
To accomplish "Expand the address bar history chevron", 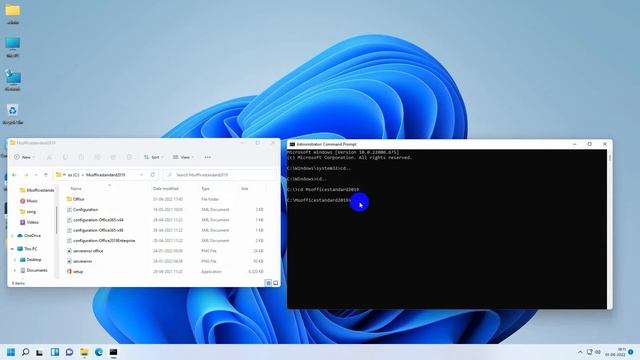I will [142, 175].
